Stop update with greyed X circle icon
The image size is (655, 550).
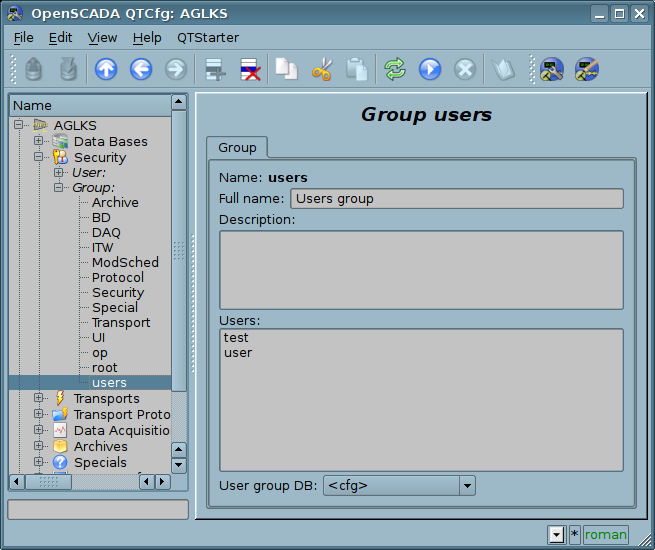[x=465, y=69]
